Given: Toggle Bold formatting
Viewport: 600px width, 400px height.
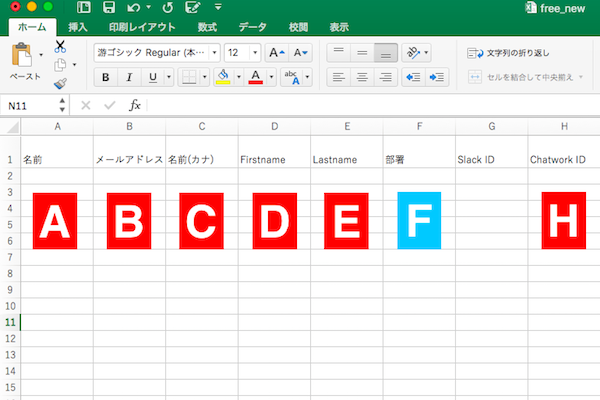Looking at the screenshot, I should coord(105,77).
